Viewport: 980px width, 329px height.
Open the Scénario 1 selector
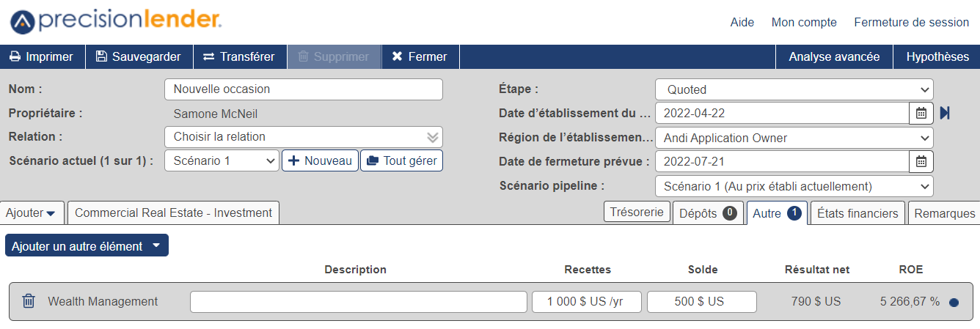(222, 160)
